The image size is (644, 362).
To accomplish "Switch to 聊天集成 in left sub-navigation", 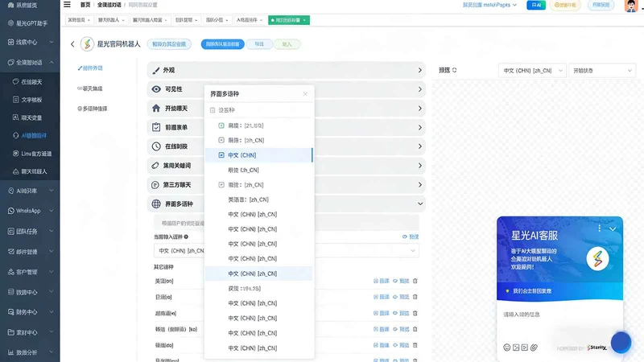I will [x=90, y=88].
